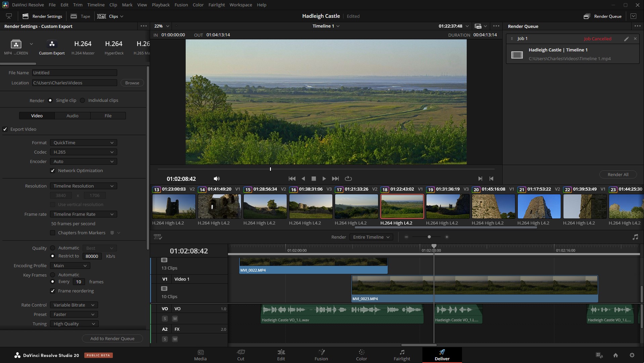Toggle Network Optimization checkbox
The height and width of the screenshot is (363, 644).
[53, 170]
